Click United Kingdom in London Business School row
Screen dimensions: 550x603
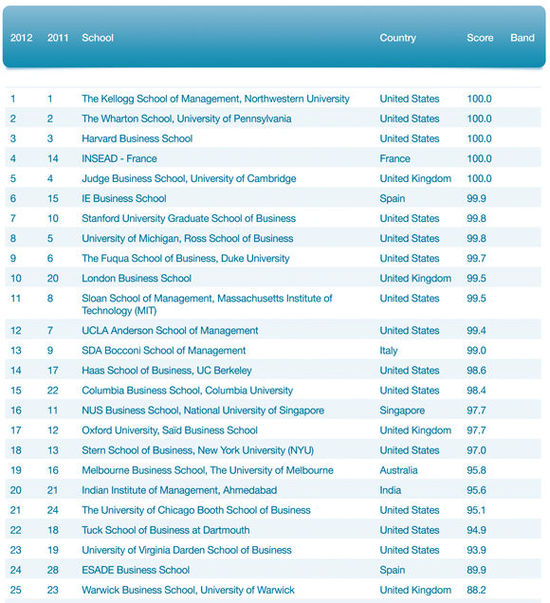click(415, 278)
